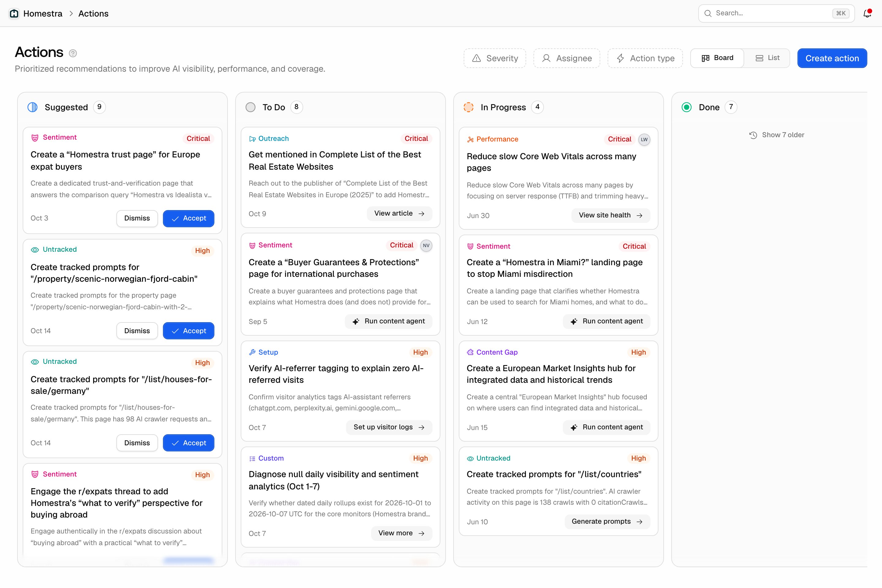Go to Homestra breadcrumb
The image size is (882, 588).
[x=43, y=13]
